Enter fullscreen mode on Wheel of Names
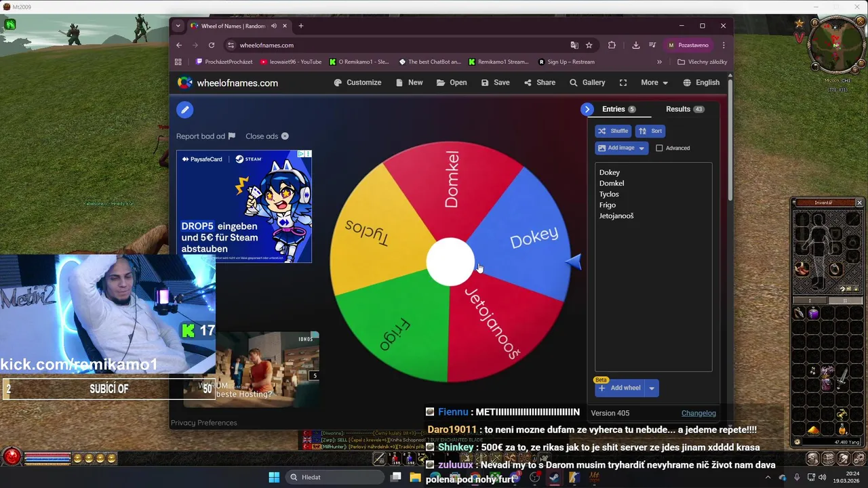 [623, 83]
